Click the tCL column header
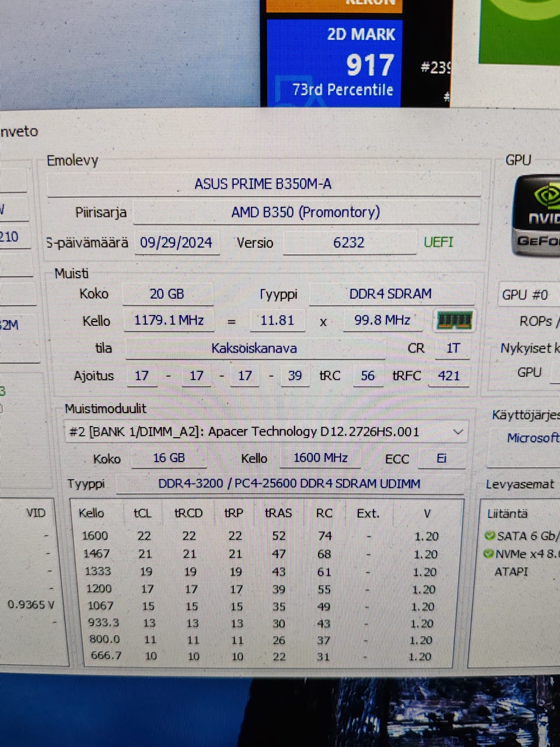The image size is (560, 747). tap(142, 513)
